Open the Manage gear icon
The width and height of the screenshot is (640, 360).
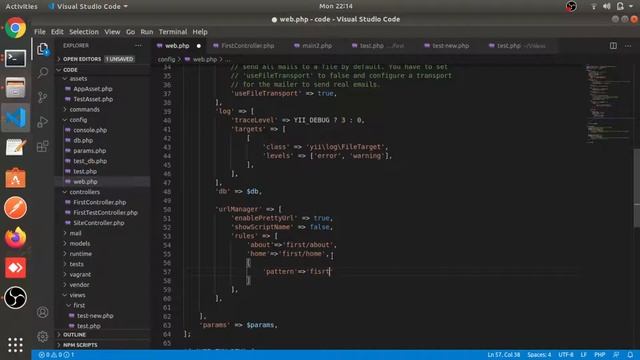[43, 337]
